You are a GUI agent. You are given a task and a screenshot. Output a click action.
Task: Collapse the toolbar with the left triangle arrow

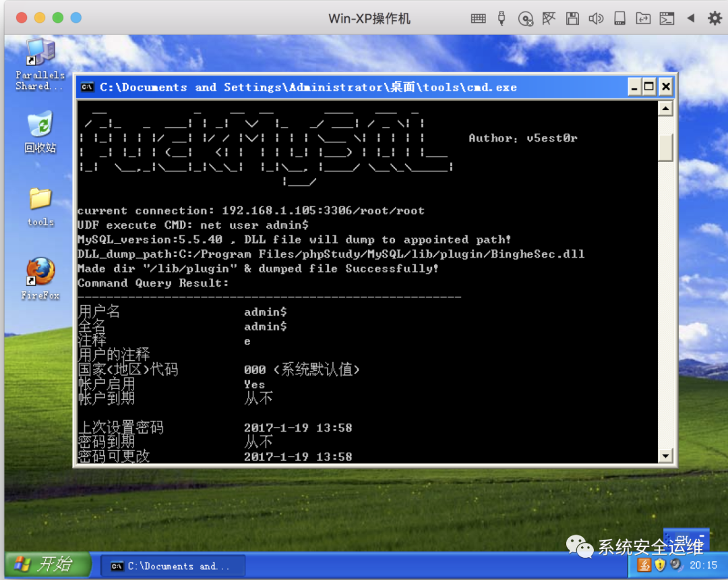(x=691, y=18)
